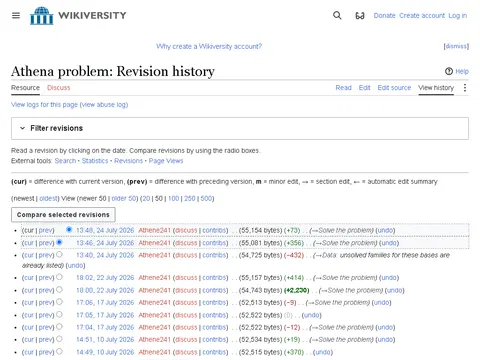Open 'Why create a Wikiversity account?' link
The width and height of the screenshot is (480, 360).
(x=209, y=46)
